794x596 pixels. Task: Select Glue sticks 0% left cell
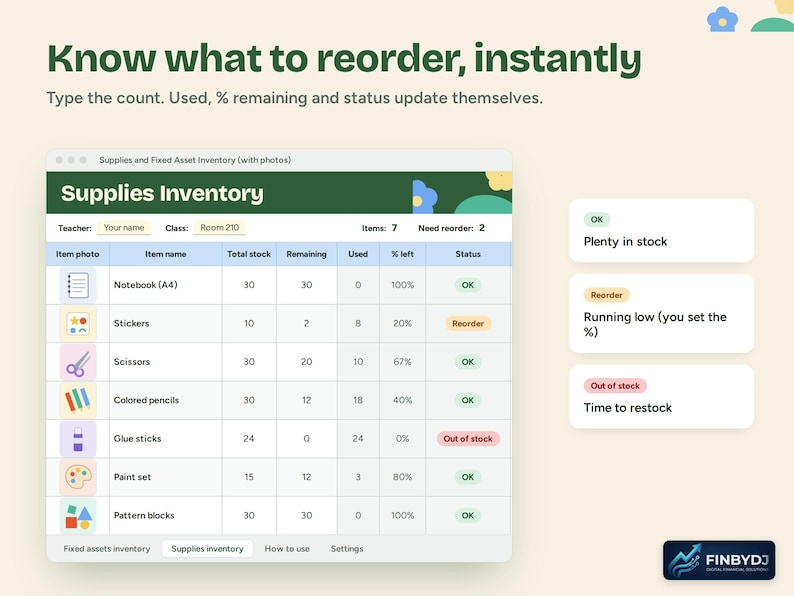[403, 439]
